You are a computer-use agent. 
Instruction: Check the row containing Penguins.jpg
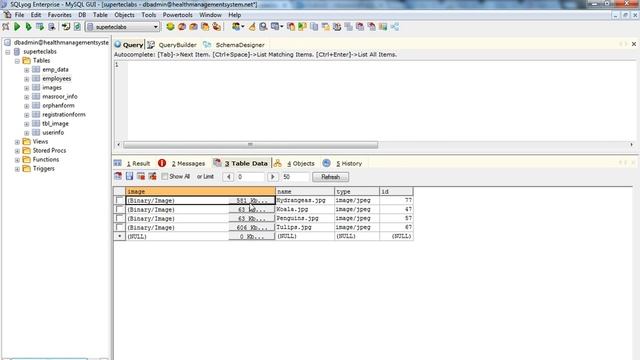point(119,218)
